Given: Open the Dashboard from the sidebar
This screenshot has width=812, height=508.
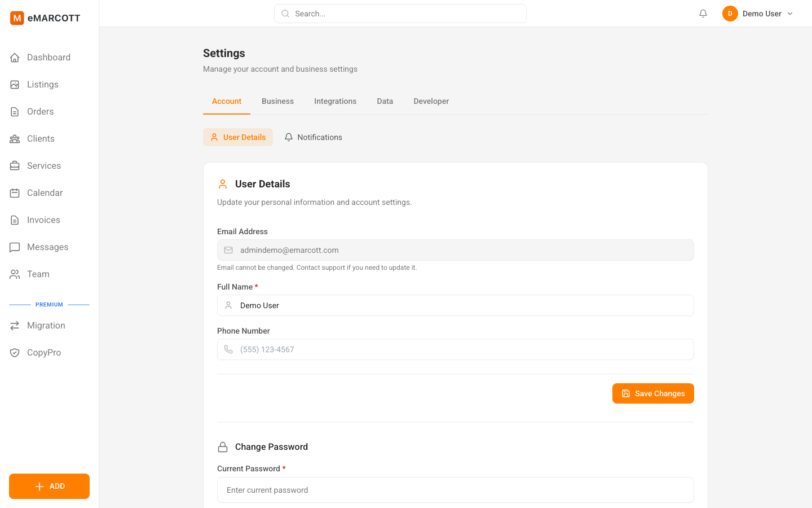Looking at the screenshot, I should (x=48, y=57).
